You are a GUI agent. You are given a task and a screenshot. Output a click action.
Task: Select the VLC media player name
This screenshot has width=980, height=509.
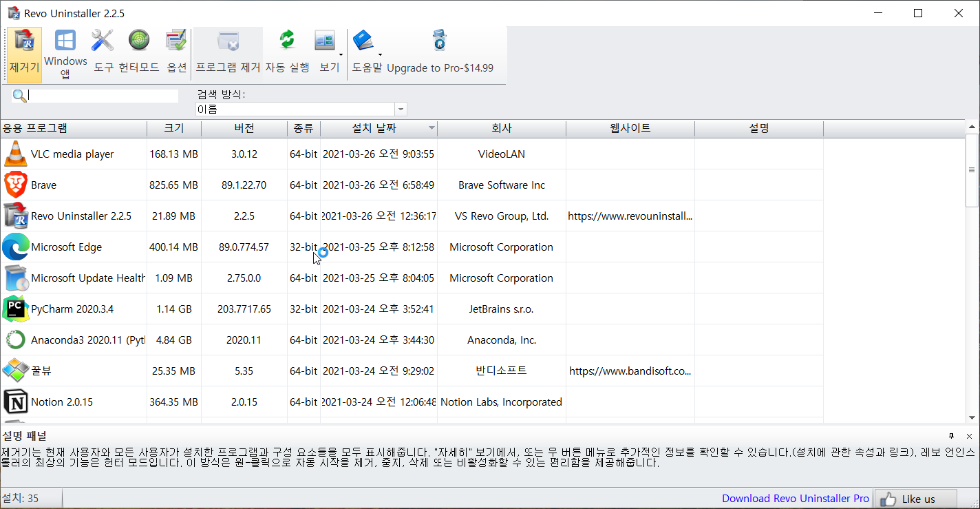[72, 154]
